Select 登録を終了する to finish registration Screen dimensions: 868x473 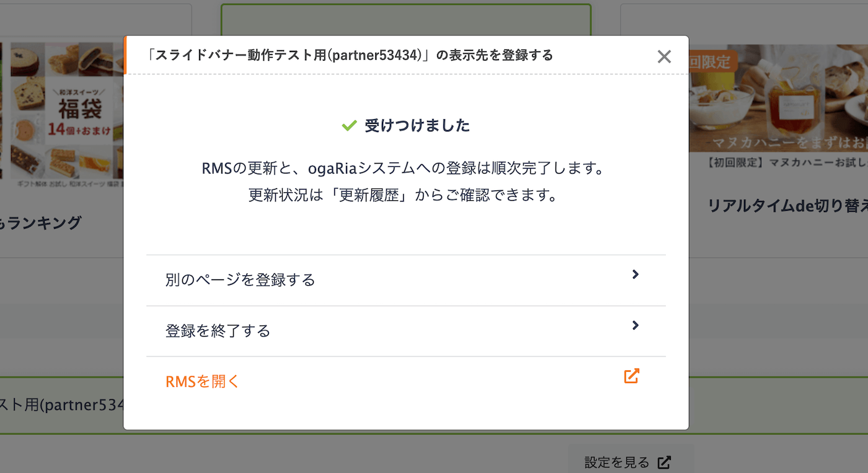point(406,331)
